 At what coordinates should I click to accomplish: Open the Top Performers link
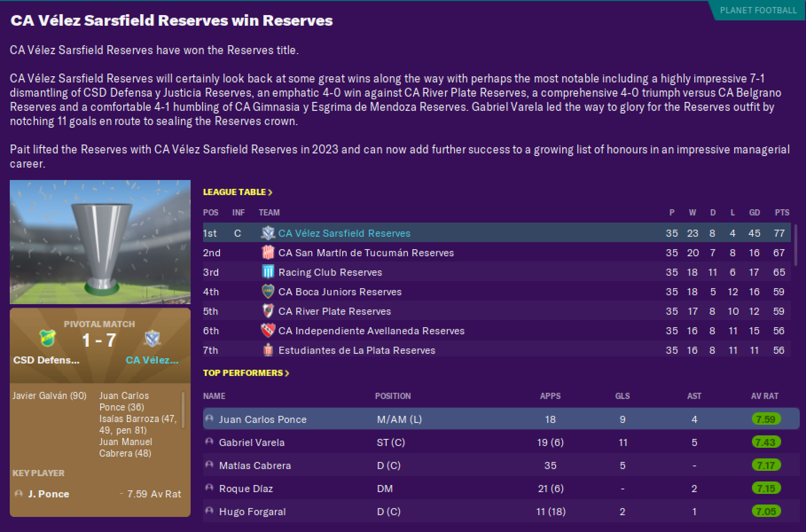tap(246, 373)
